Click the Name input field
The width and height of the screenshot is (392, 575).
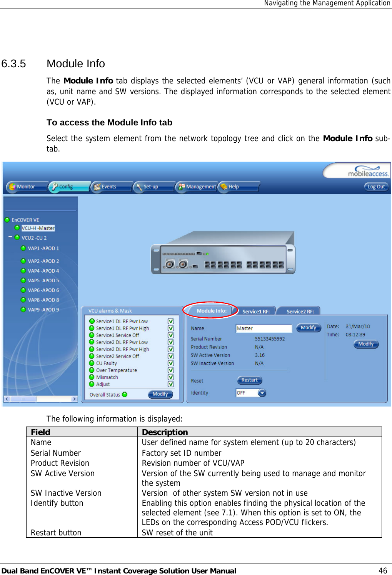[x=264, y=328]
